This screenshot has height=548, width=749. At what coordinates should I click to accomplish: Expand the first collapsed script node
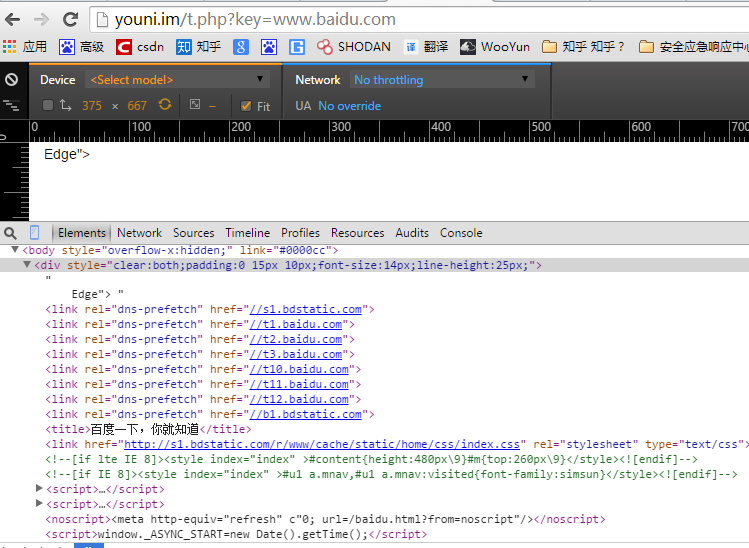pos(39,488)
